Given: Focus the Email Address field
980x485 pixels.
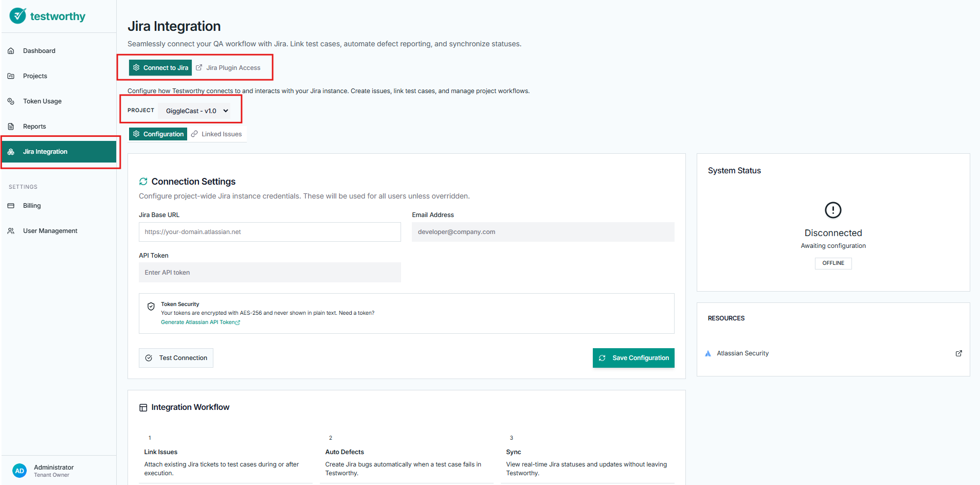Looking at the screenshot, I should 543,232.
